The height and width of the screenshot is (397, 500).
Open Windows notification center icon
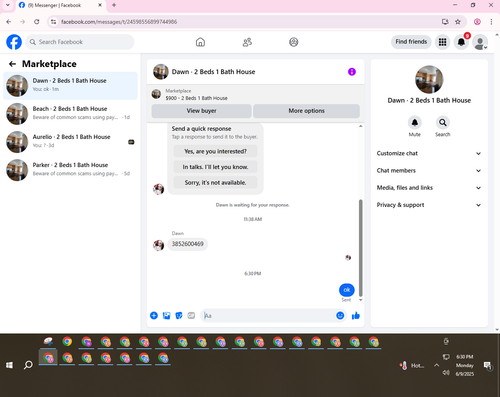(488, 365)
